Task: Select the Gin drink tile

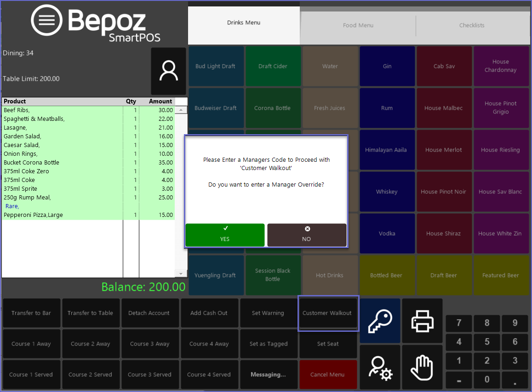Action: click(387, 66)
